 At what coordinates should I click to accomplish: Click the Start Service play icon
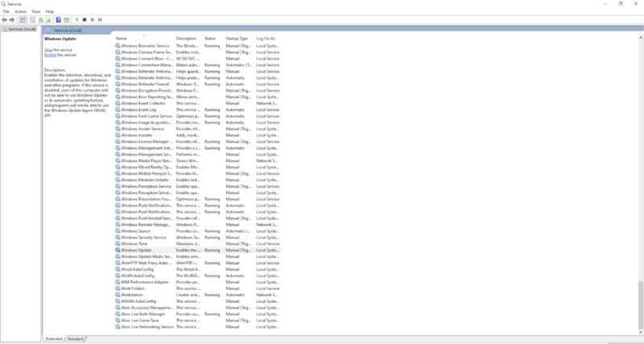(76, 19)
